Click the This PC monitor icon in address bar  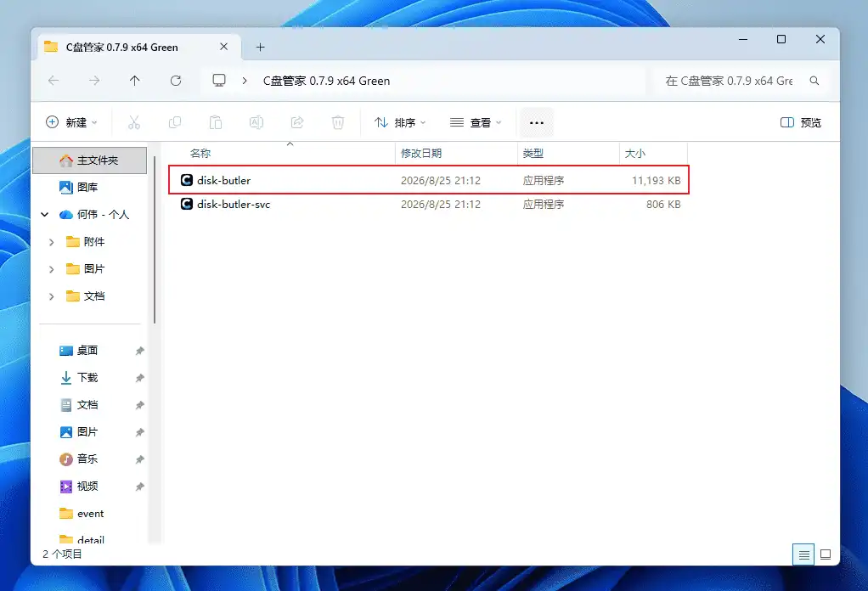[219, 80]
